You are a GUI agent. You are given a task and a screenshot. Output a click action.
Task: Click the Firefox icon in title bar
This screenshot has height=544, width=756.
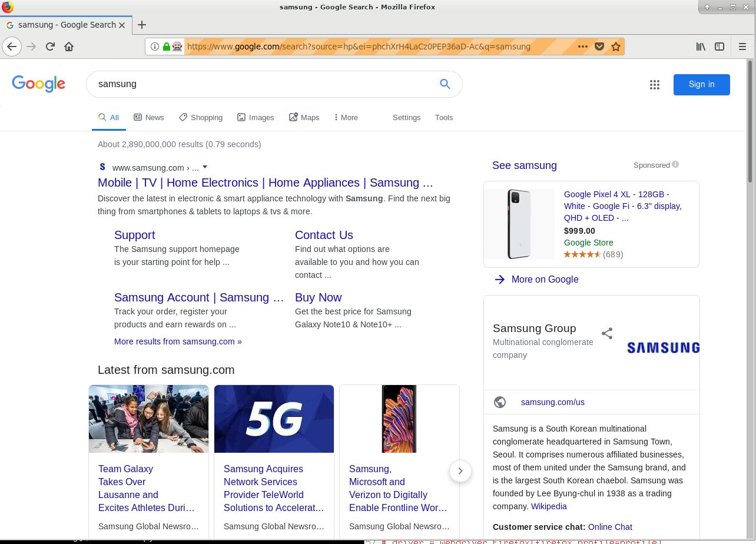click(x=8, y=7)
